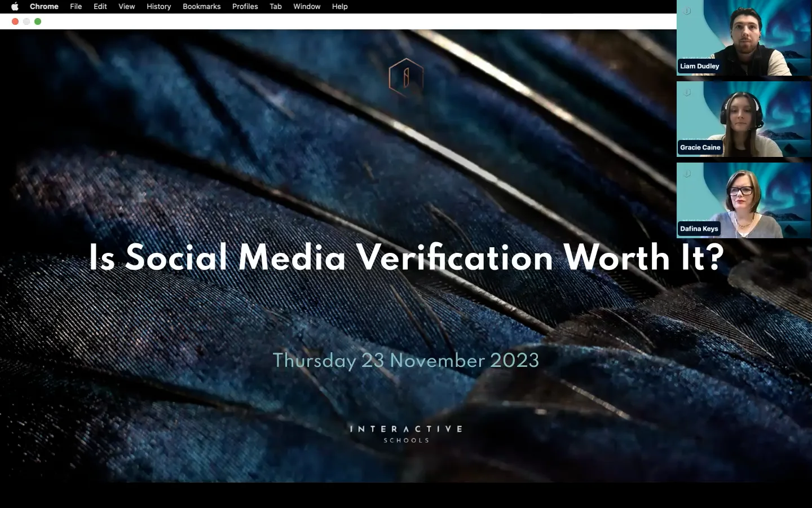Click the Gracie Caine name label

[700, 147]
